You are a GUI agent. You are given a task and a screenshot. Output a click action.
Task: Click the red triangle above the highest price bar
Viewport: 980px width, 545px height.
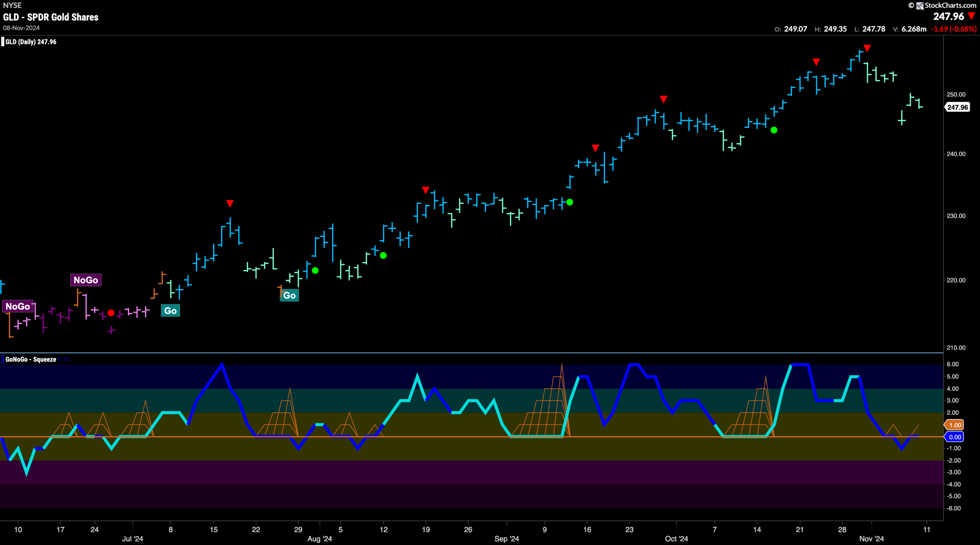pyautogui.click(x=867, y=48)
